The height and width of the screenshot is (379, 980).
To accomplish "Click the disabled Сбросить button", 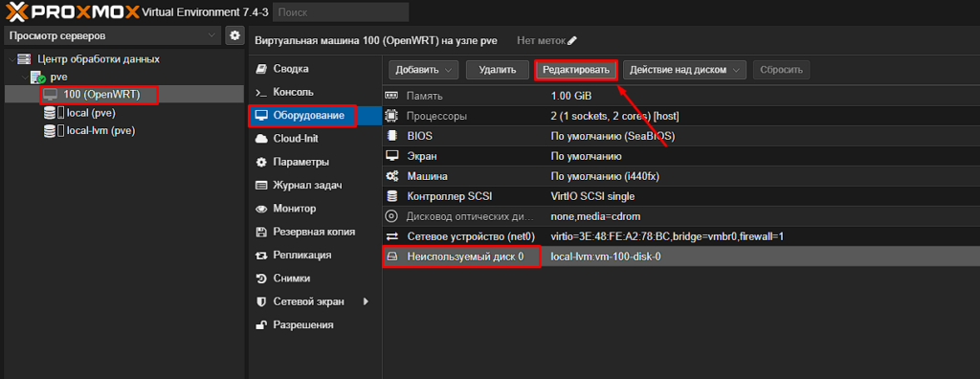I will point(782,70).
